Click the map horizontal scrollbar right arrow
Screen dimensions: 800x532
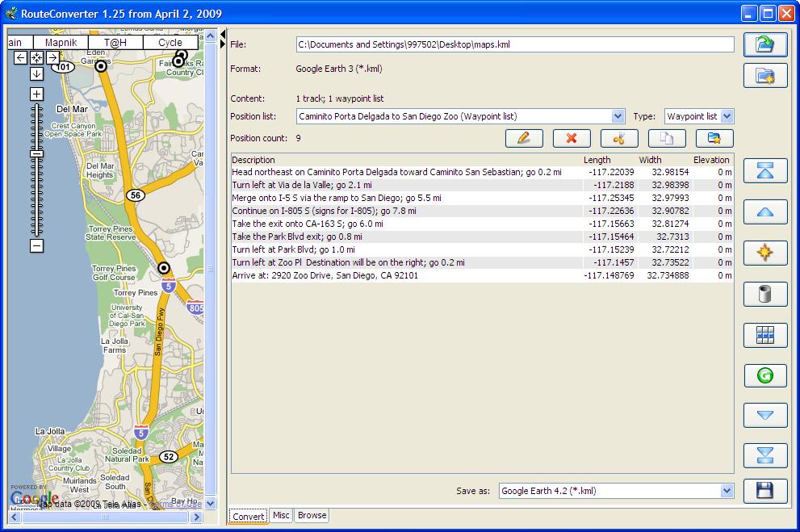[x=196, y=517]
